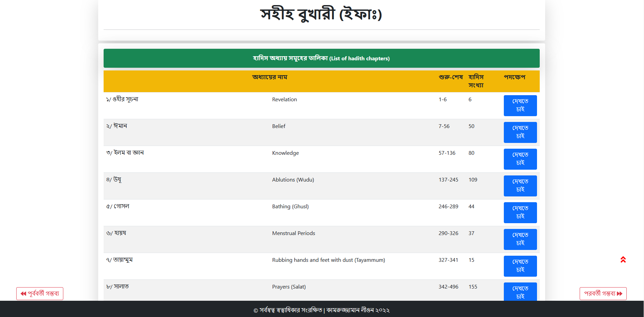View Prayers (Salat) chapter button
Image resolution: width=644 pixels, height=317 pixels.
pyautogui.click(x=520, y=292)
